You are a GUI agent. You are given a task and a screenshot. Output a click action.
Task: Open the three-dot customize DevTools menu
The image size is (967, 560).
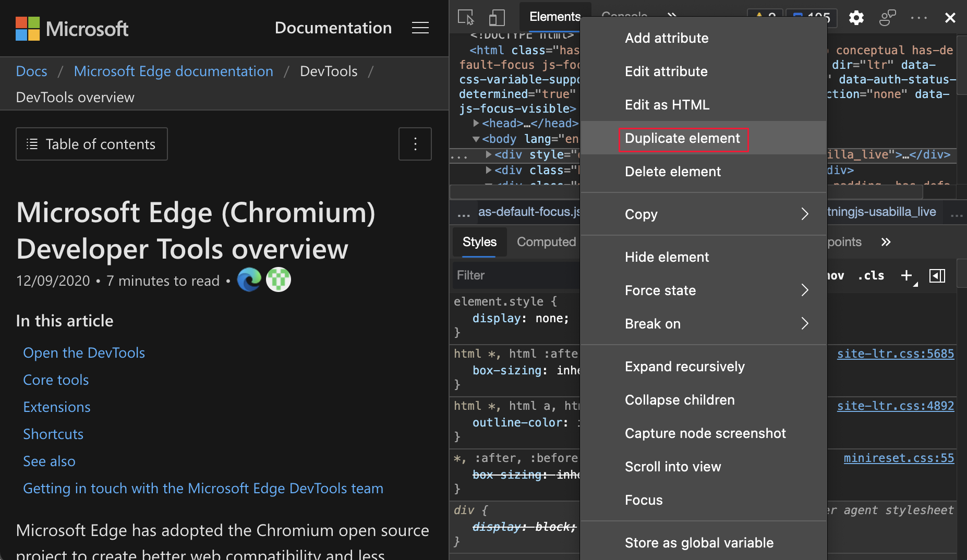pos(918,17)
